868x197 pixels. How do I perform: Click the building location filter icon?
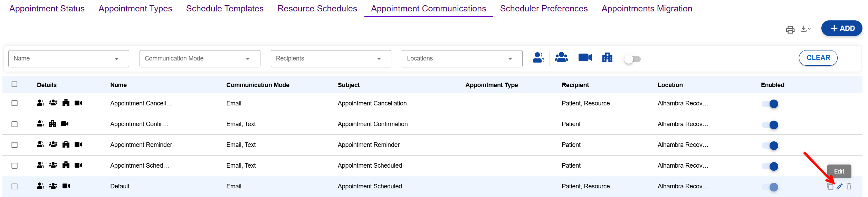607,57
